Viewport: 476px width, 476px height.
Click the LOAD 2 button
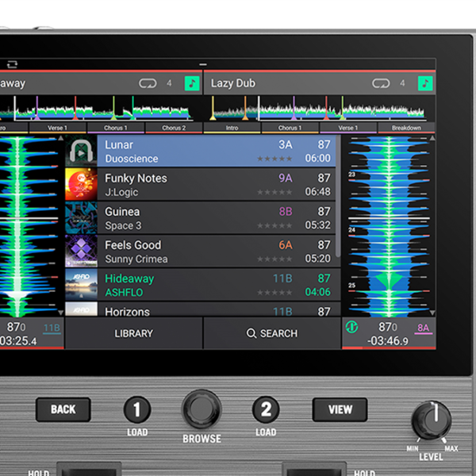coord(266,409)
